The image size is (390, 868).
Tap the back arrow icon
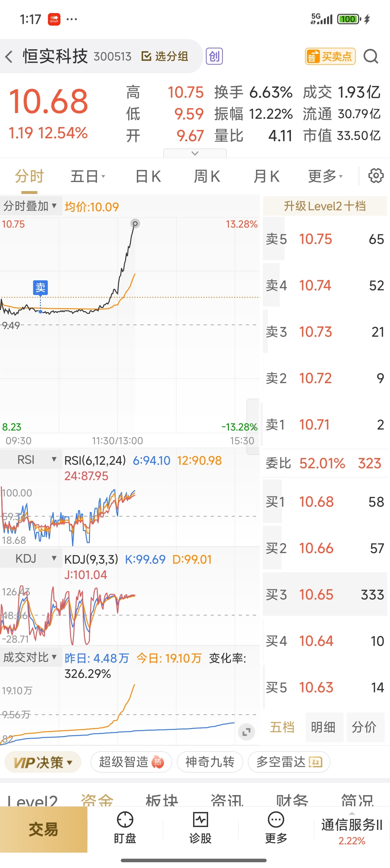pos(9,56)
